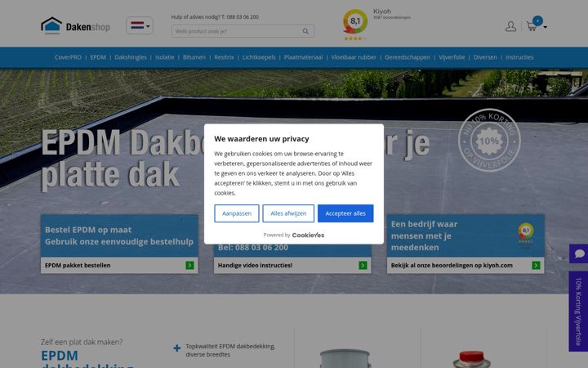The width and height of the screenshot is (588, 368).
Task: Click the help phone number text at top
Action: (215, 17)
